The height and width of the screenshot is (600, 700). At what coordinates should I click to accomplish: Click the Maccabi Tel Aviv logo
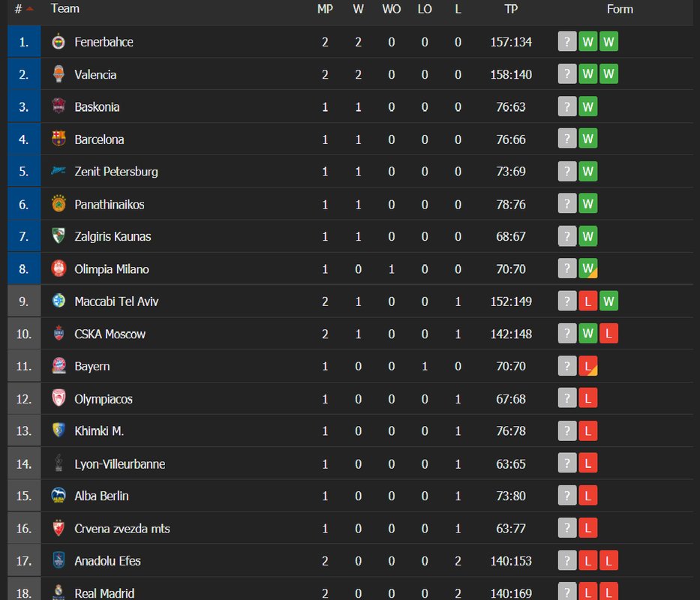(x=59, y=301)
